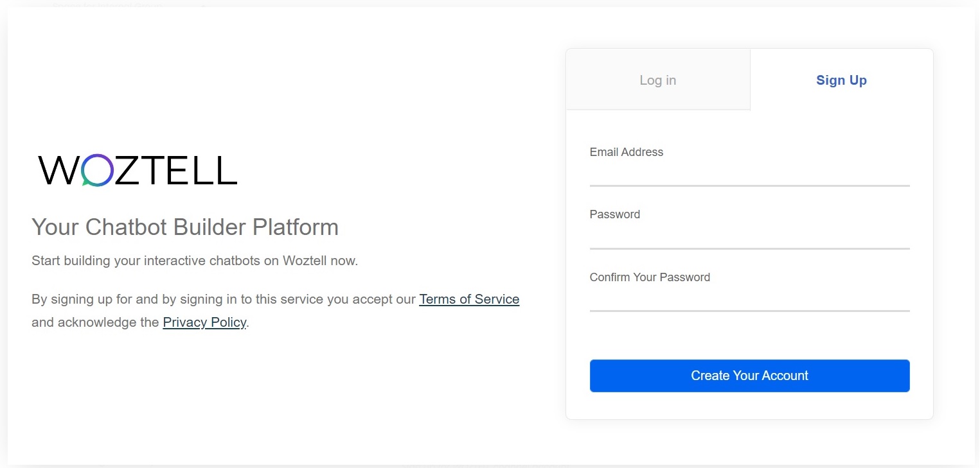Viewport: 980px width, 468px height.
Task: Click the and acknowledge the text
Action: [x=95, y=322]
